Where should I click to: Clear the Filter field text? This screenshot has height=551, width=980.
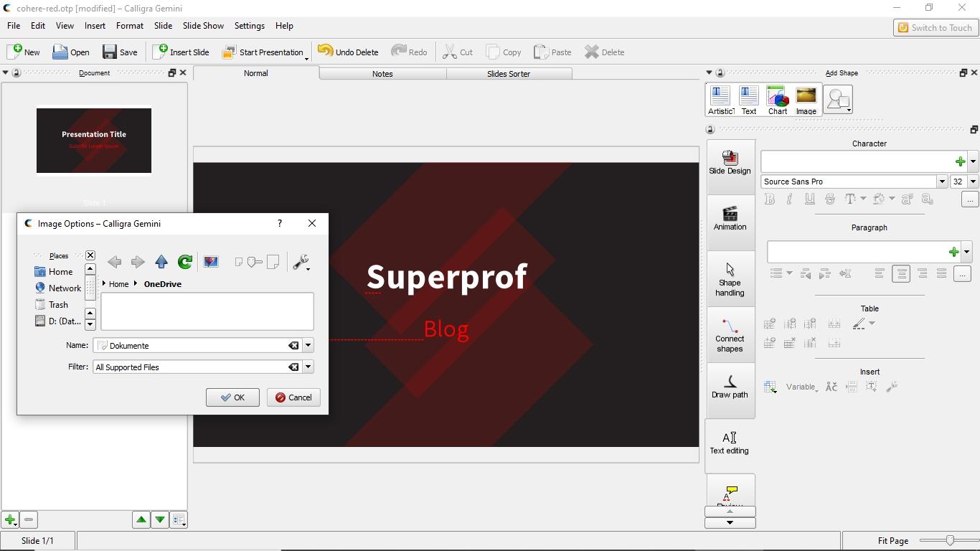point(293,367)
